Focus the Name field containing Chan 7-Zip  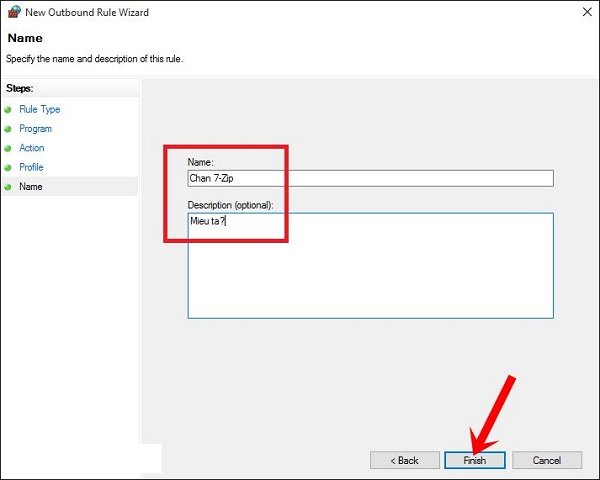click(370, 178)
